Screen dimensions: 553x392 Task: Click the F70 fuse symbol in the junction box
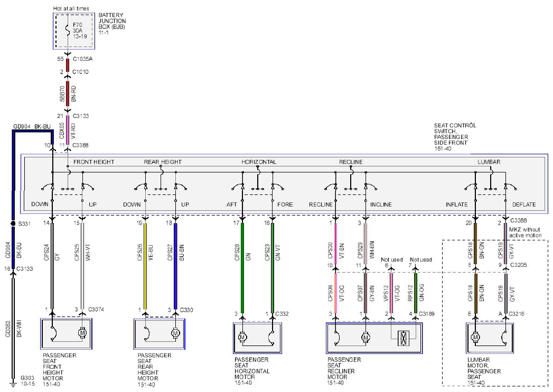pos(68,30)
